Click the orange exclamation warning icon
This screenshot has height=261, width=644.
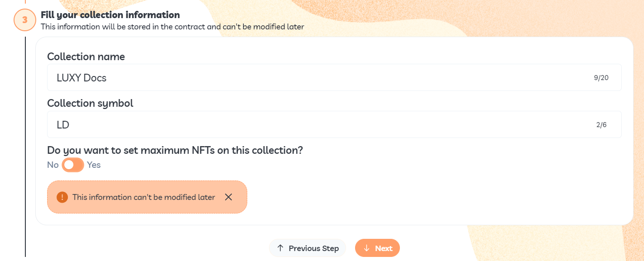tap(62, 197)
